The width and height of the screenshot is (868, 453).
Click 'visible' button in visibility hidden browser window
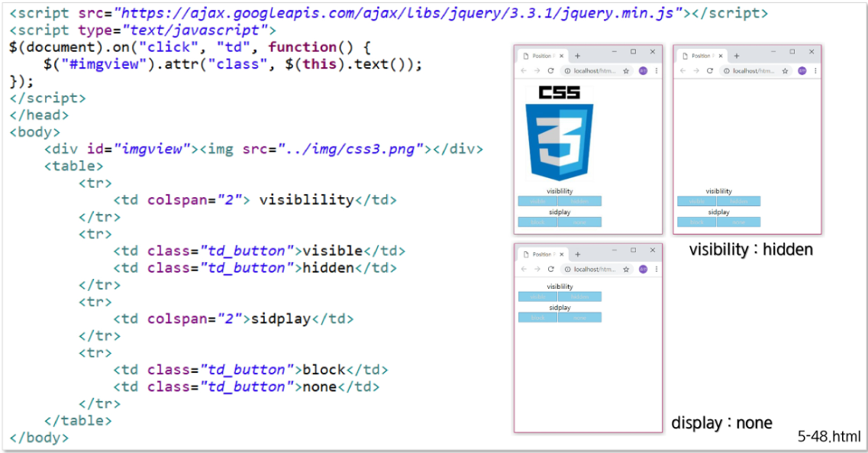(x=696, y=201)
